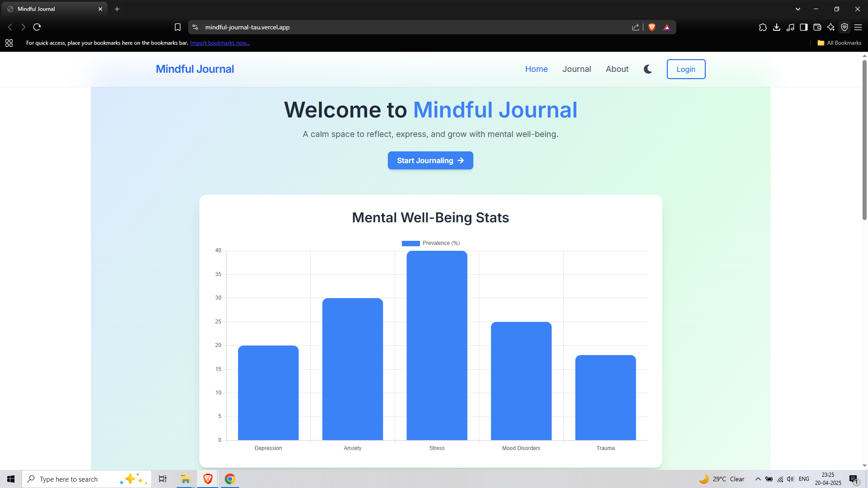
Task: Open Leo AI sparkle icon
Action: (831, 27)
